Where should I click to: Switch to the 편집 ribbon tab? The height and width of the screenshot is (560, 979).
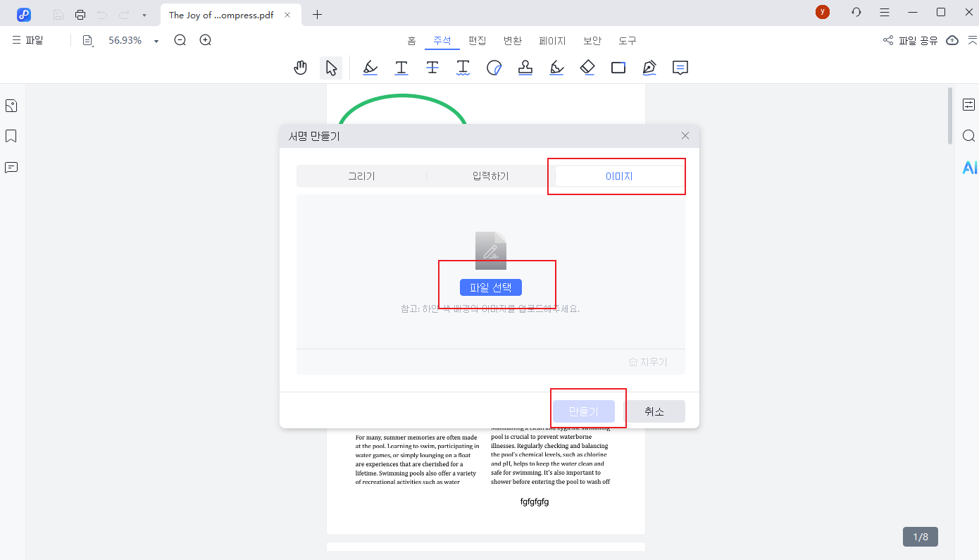[476, 40]
